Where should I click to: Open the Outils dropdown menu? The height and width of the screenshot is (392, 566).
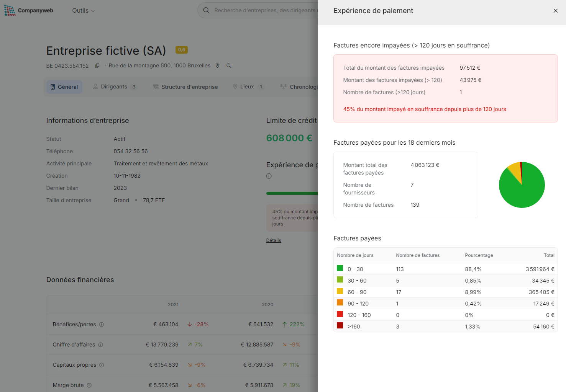click(83, 11)
